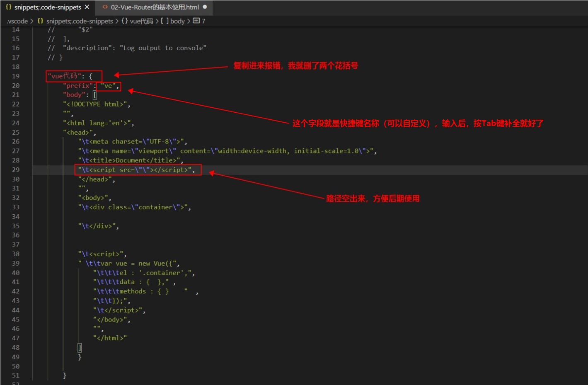Click the "\t<script>" string on line 38

coord(101,254)
